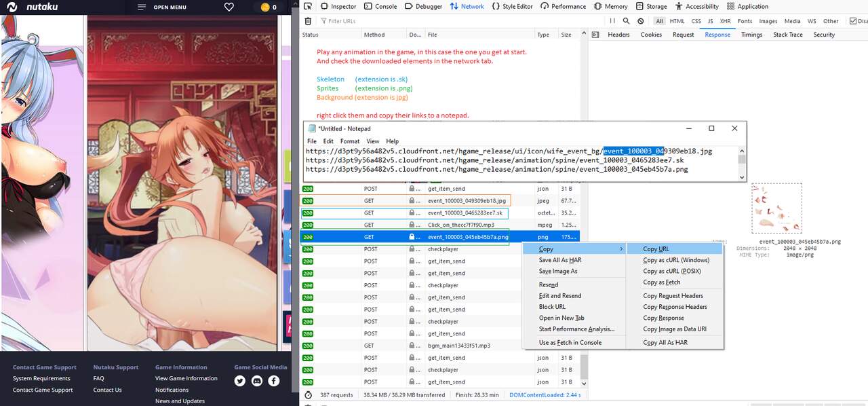Open the Twitter social media icon
868x406 pixels.
[x=240, y=381]
